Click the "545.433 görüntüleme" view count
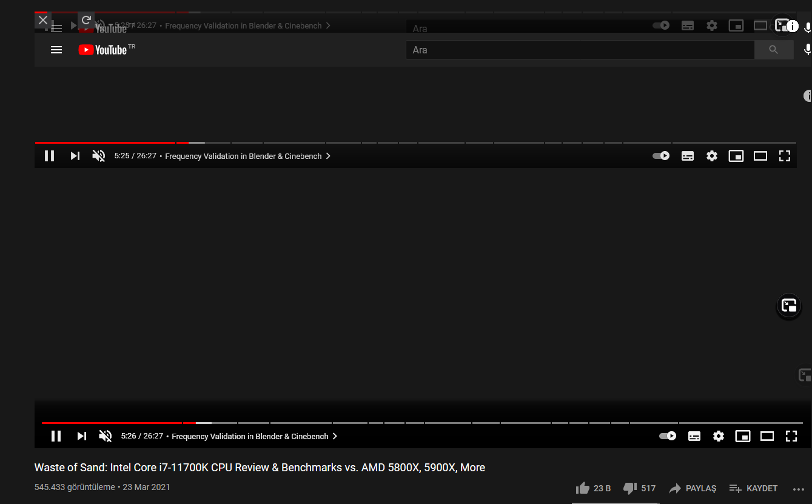Image resolution: width=812 pixels, height=504 pixels. tap(75, 487)
